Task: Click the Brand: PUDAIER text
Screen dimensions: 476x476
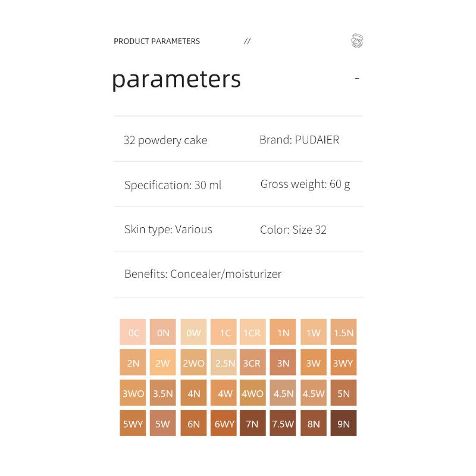Action: coord(299,140)
